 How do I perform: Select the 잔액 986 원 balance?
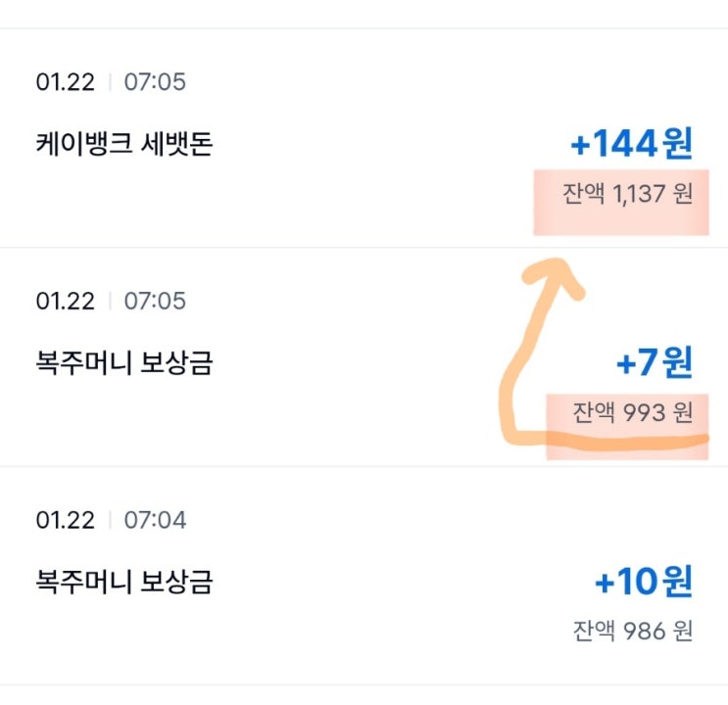click(x=633, y=632)
